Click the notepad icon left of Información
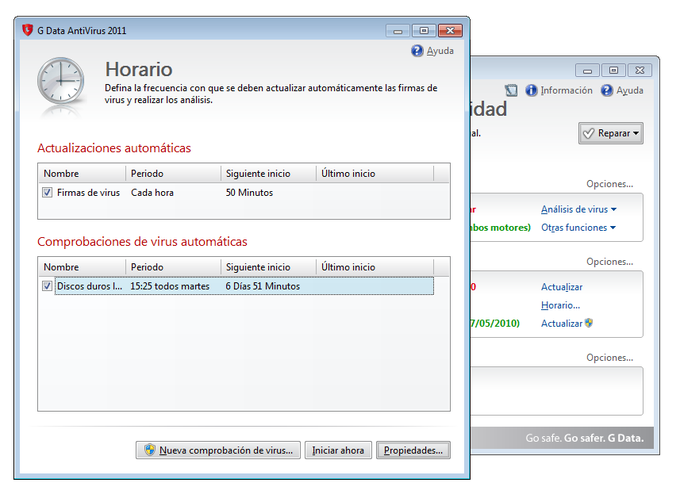The image size is (680, 502). click(x=511, y=90)
